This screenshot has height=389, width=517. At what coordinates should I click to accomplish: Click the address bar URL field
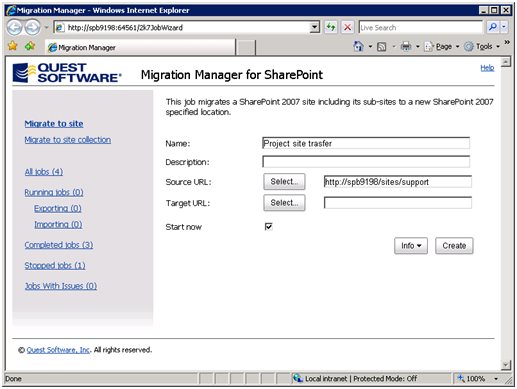click(188, 27)
